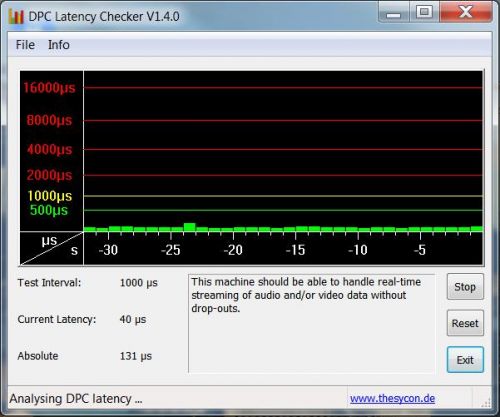Click the -5 time axis label
500x417 pixels.
pos(420,250)
